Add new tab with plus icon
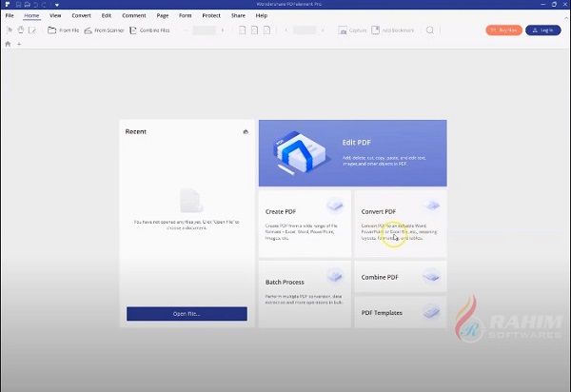Viewport: 571px width, 392px height. pyautogui.click(x=19, y=44)
